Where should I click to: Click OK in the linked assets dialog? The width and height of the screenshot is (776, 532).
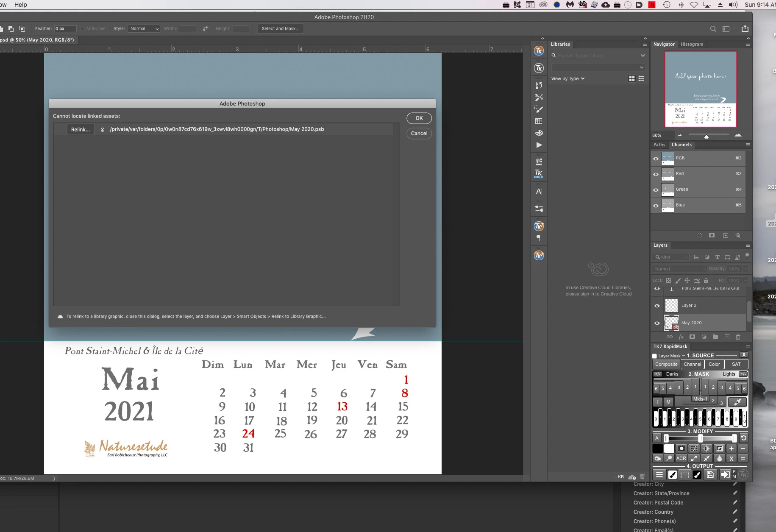419,118
